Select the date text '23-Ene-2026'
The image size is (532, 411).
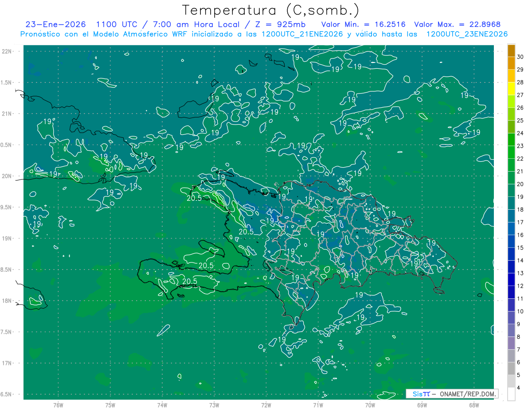pos(56,24)
